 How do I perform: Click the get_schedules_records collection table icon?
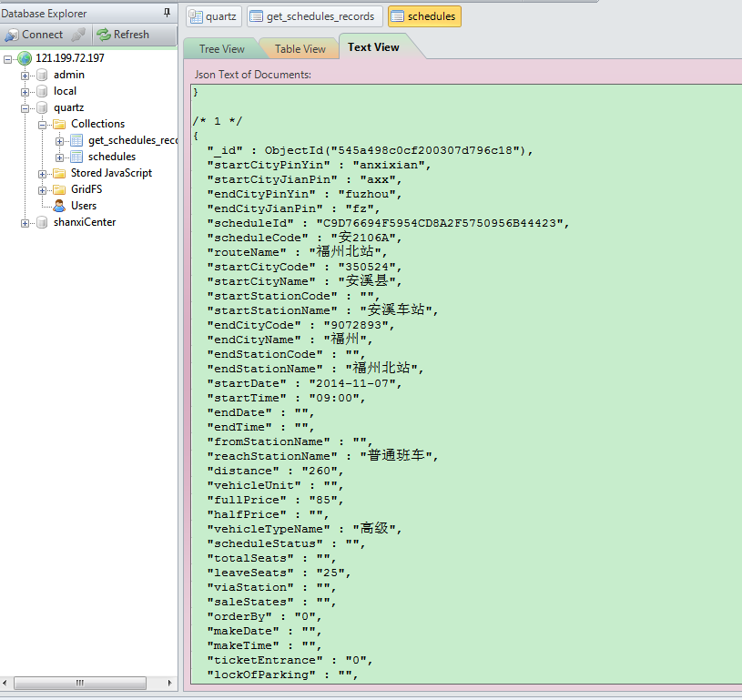point(76,140)
